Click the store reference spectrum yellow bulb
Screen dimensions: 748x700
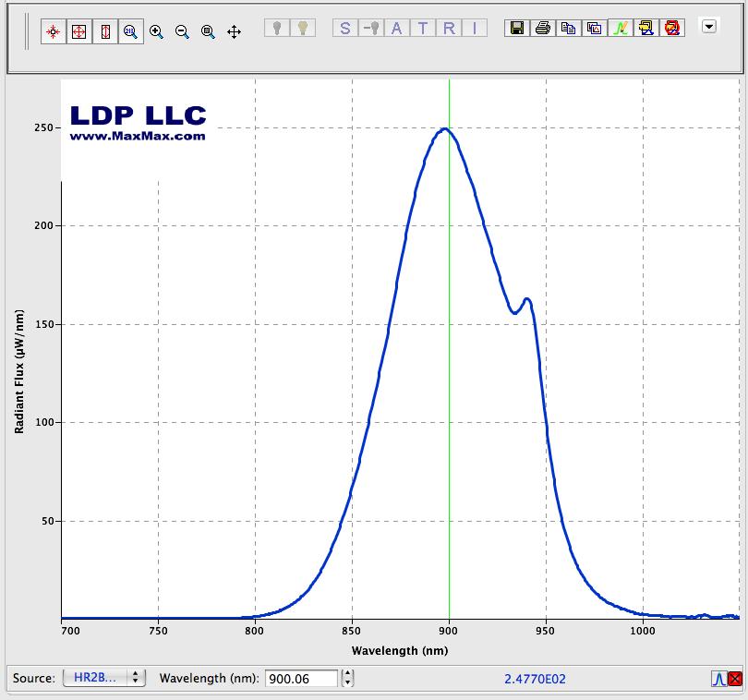pos(303,28)
